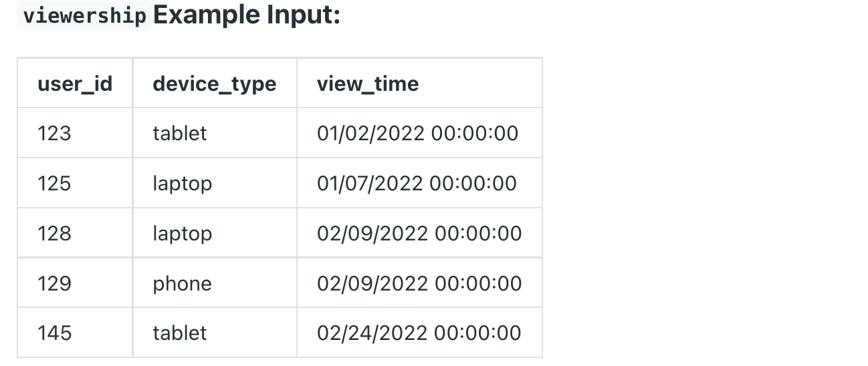Click the phone device type cell

pyautogui.click(x=182, y=283)
